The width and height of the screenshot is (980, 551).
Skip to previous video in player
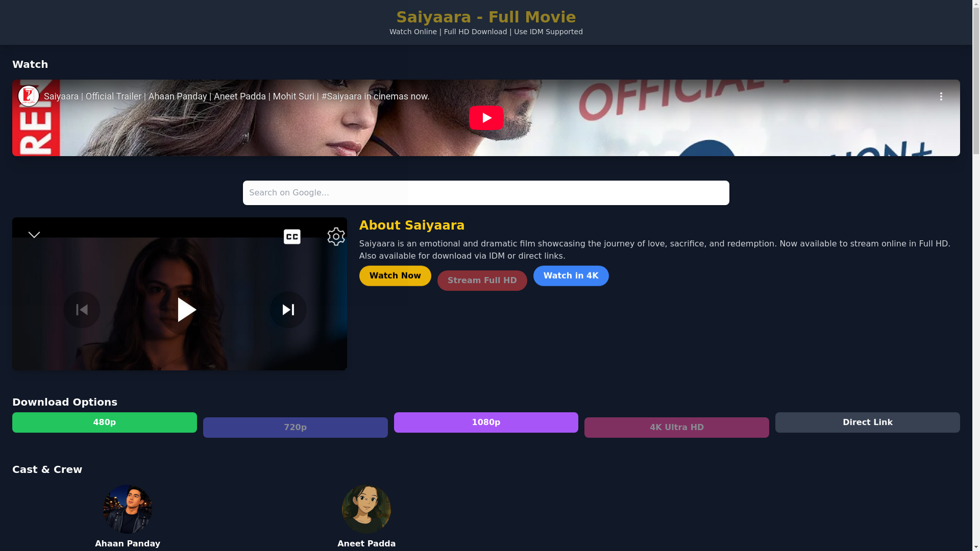[x=82, y=310]
